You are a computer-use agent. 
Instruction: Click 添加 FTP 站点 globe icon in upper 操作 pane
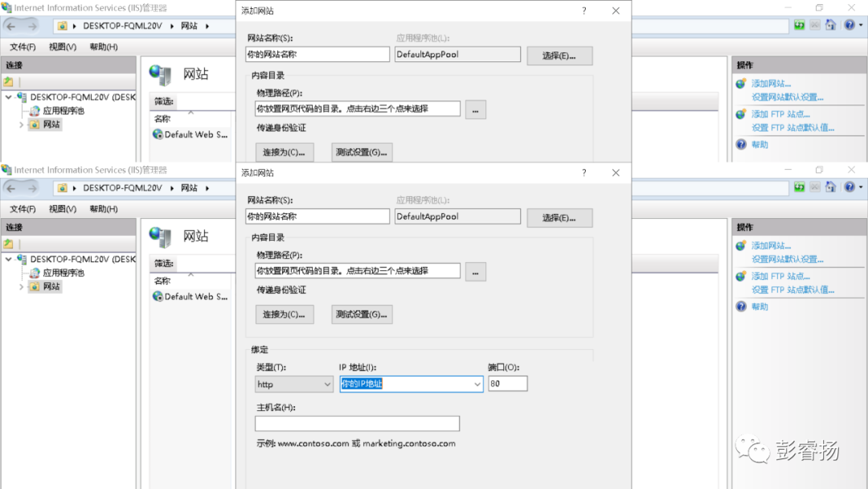point(741,114)
